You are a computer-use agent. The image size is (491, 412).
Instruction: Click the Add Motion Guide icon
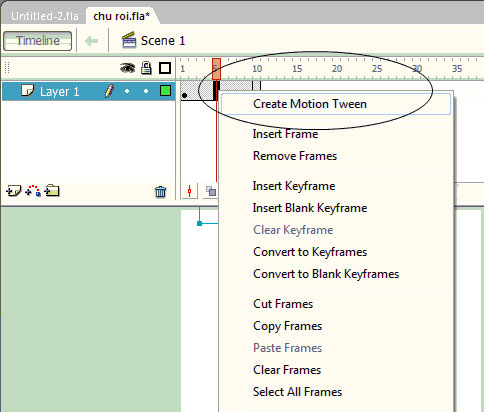[x=33, y=191]
